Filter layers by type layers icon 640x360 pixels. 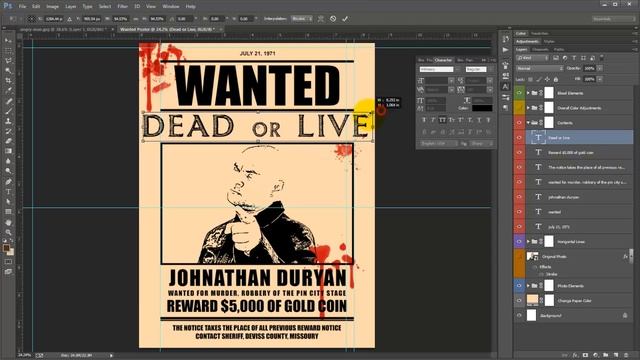point(574,58)
